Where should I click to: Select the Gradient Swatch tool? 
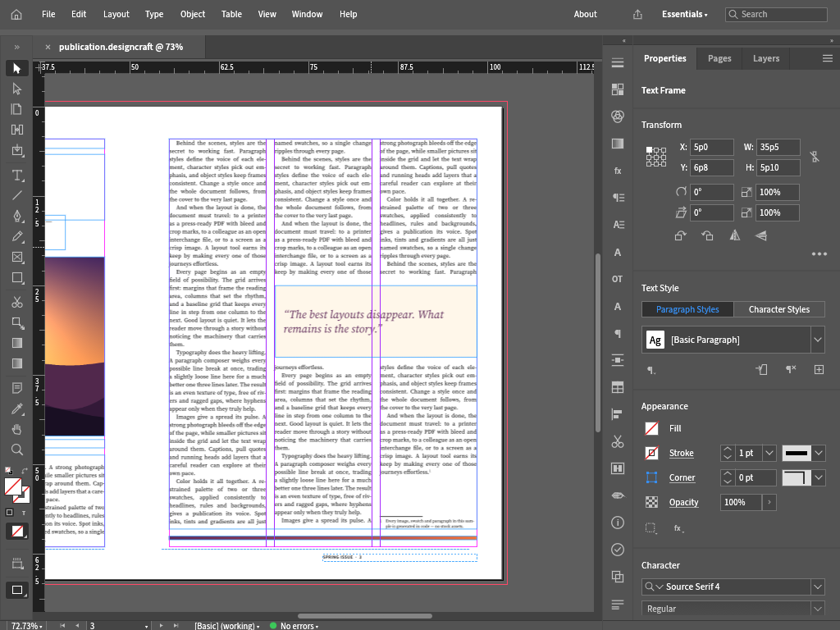point(16,344)
